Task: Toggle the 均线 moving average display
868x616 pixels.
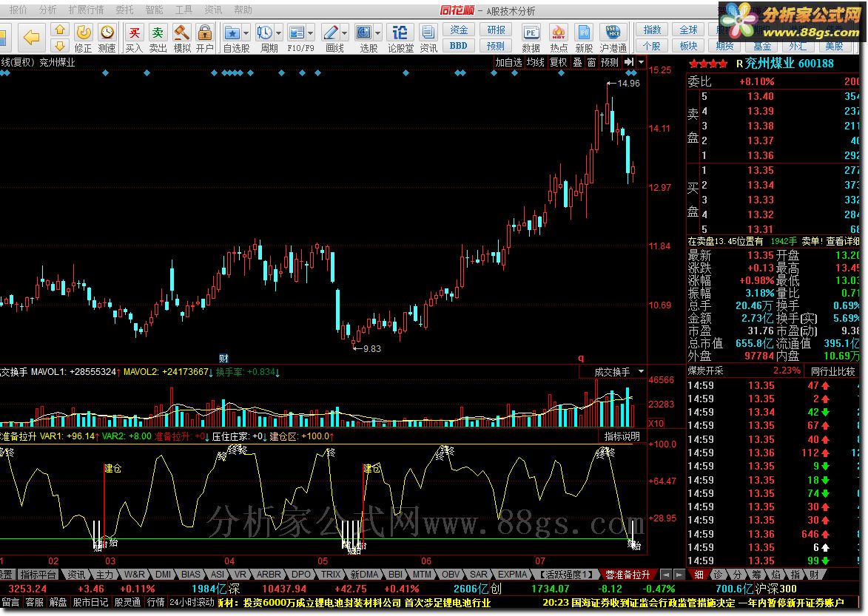Action: pos(535,62)
